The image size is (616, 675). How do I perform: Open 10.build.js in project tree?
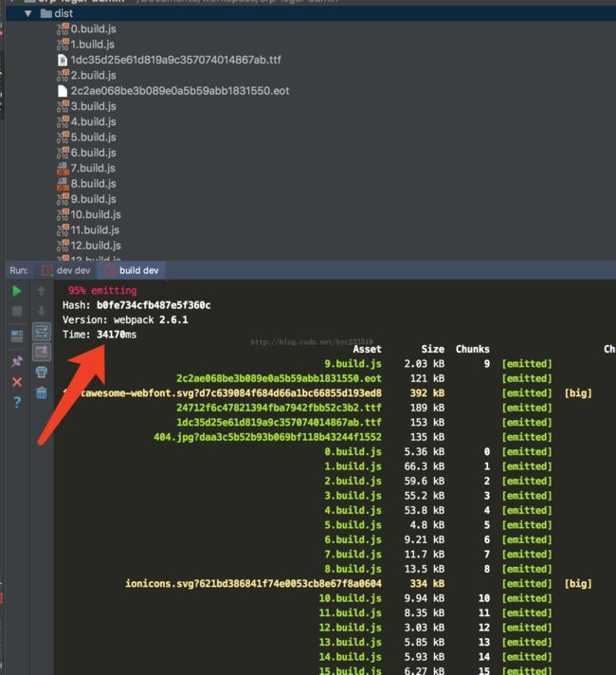click(96, 215)
